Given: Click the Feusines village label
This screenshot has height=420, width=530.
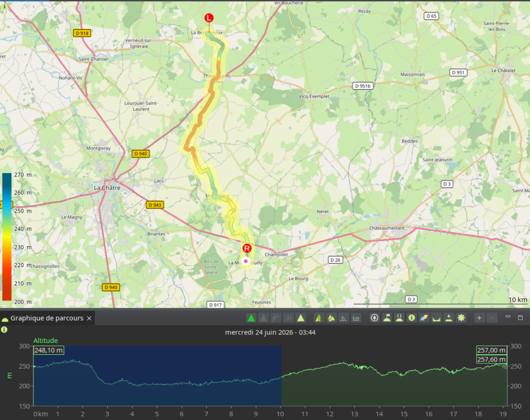Looking at the screenshot, I should pyautogui.click(x=261, y=302).
